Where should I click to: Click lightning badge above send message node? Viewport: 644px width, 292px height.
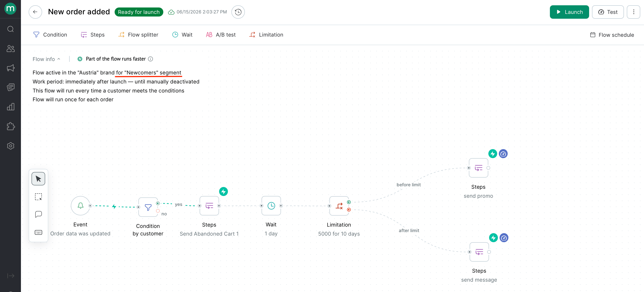pos(493,238)
